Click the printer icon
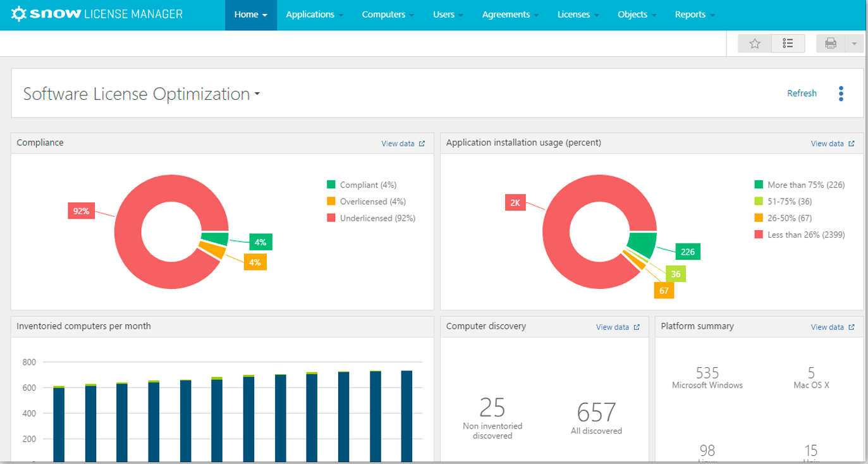Image resolution: width=868 pixels, height=464 pixels. point(831,44)
